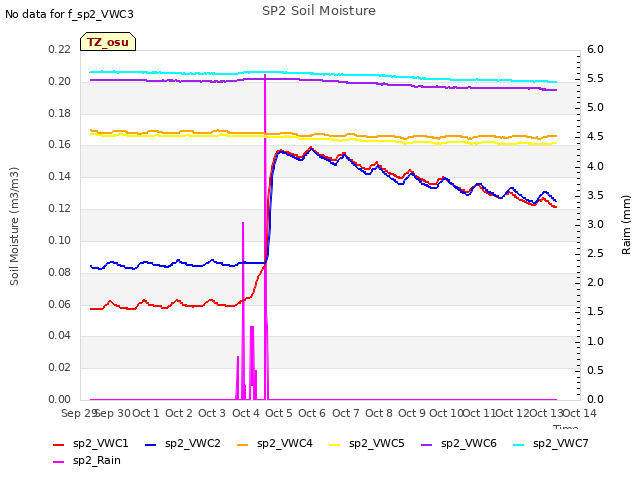This screenshot has width=640, height=480.
Task: Click the tallest magenta rain spike peak
Action: 265,76
